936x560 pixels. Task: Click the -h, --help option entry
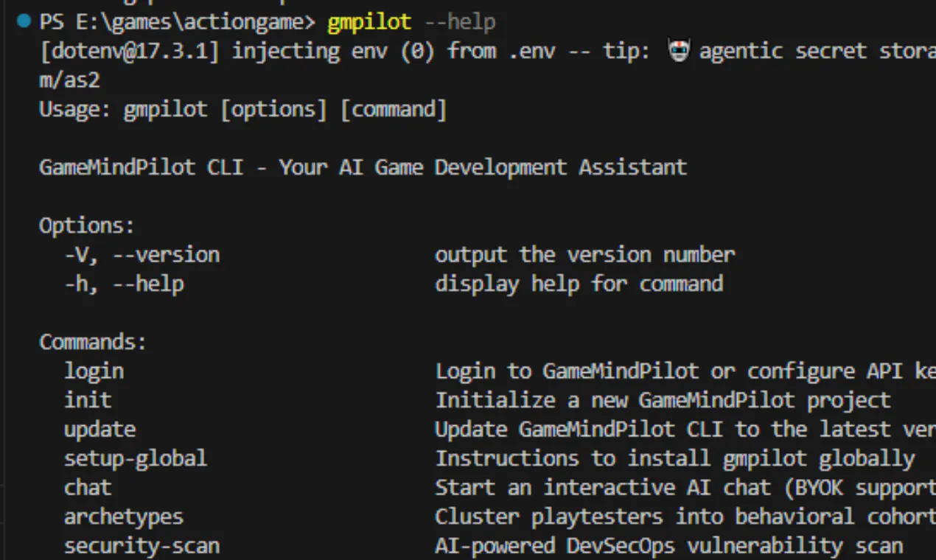(x=124, y=284)
